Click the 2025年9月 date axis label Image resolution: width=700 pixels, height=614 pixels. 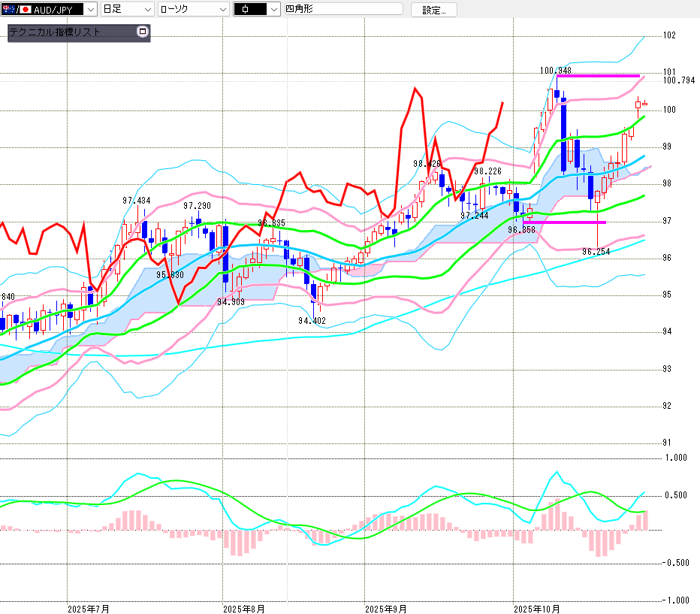click(x=385, y=608)
